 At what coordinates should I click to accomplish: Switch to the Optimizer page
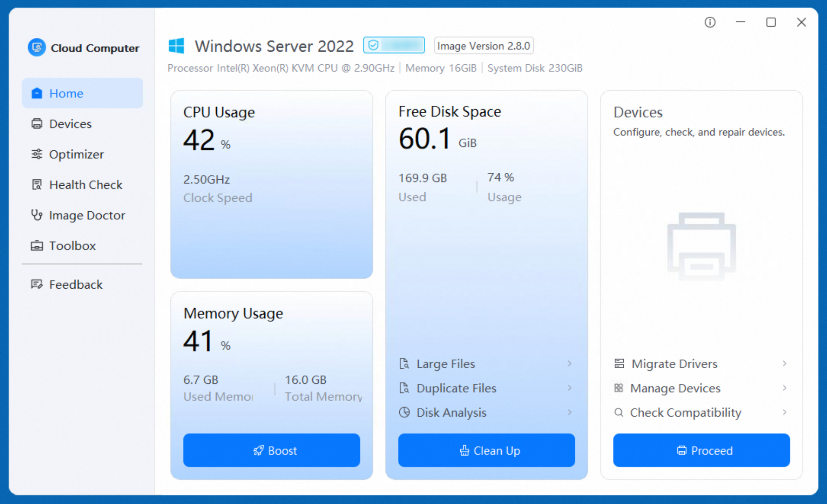point(76,154)
